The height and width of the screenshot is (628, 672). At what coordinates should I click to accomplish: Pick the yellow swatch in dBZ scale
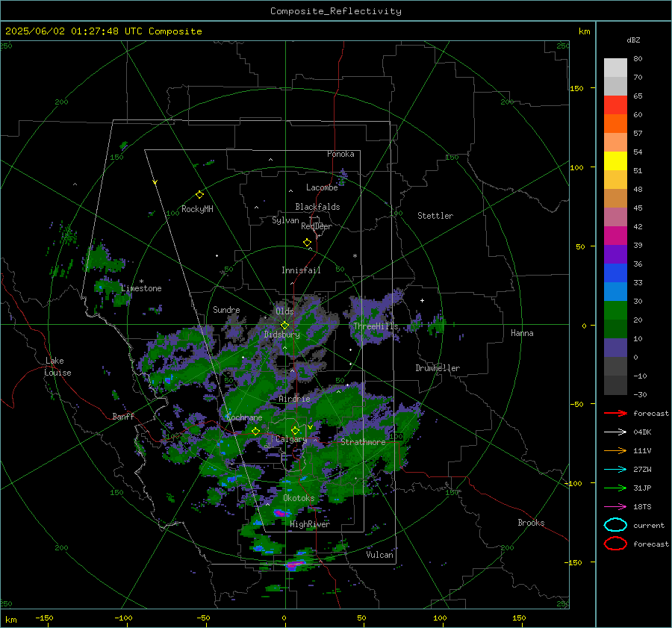tap(615, 161)
